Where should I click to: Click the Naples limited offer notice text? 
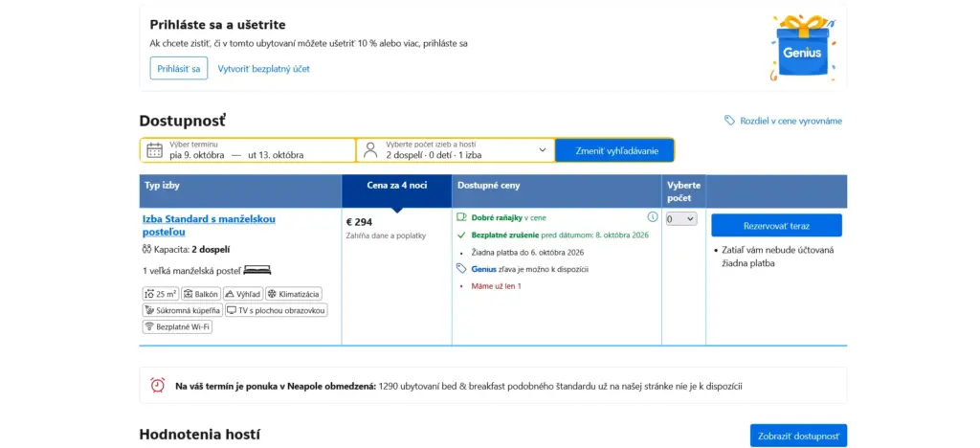(x=458, y=386)
